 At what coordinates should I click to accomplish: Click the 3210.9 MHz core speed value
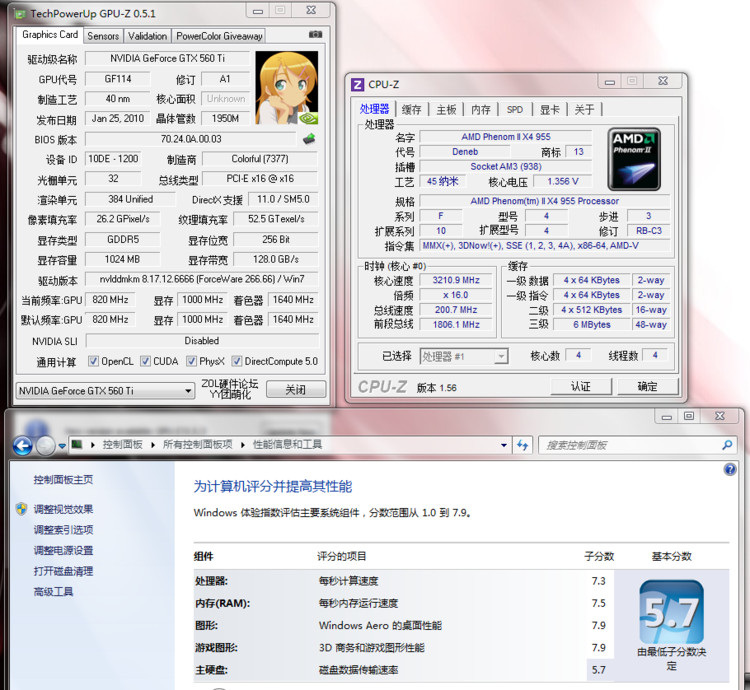[456, 280]
